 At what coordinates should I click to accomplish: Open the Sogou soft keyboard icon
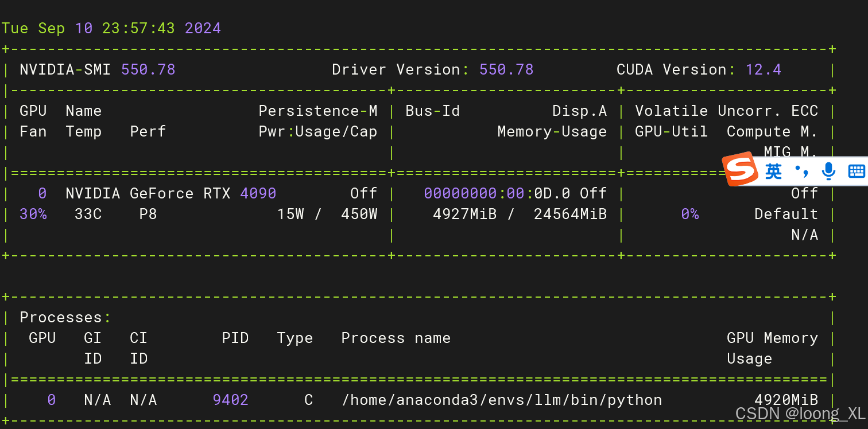pyautogui.click(x=856, y=171)
